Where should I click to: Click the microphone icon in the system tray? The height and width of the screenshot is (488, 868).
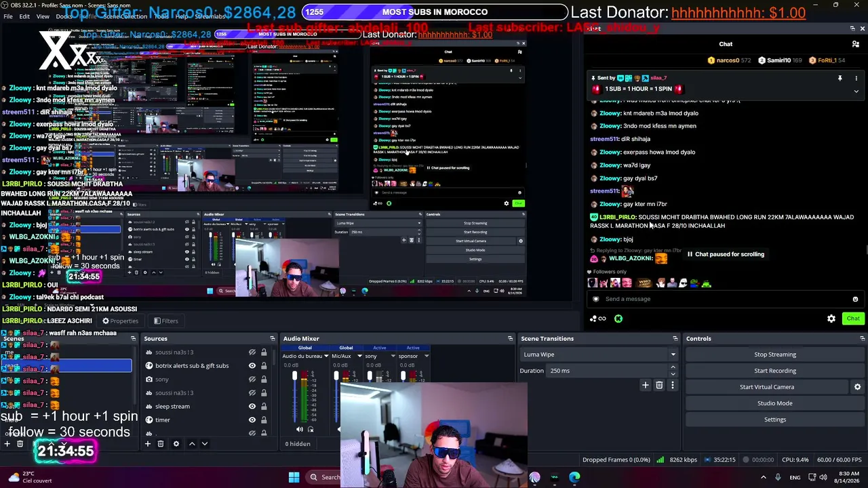coord(778,478)
